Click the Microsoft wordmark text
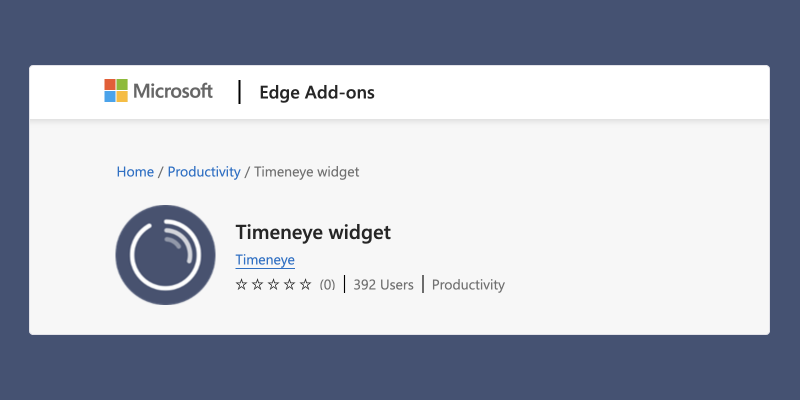This screenshot has height=400, width=800. pyautogui.click(x=173, y=91)
